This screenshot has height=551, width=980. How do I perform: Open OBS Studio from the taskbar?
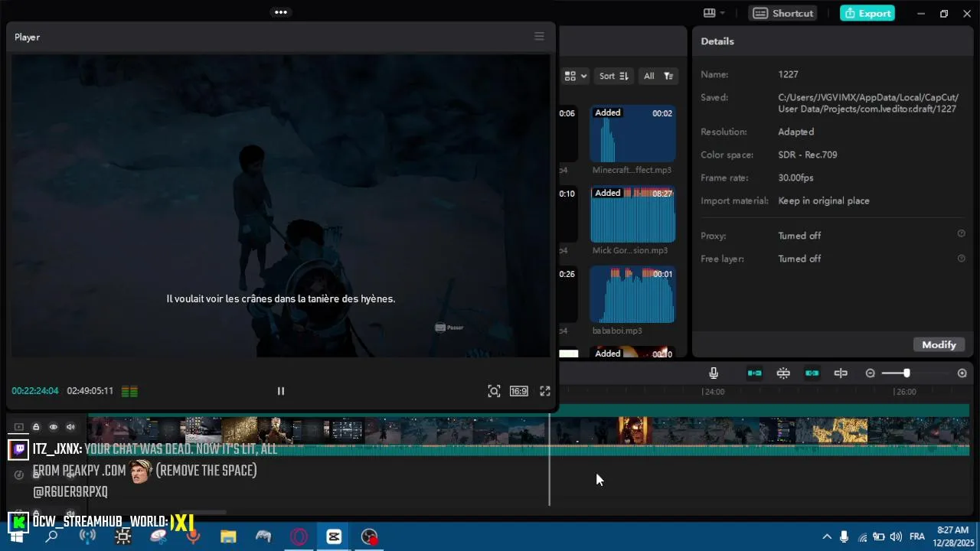coord(370,536)
